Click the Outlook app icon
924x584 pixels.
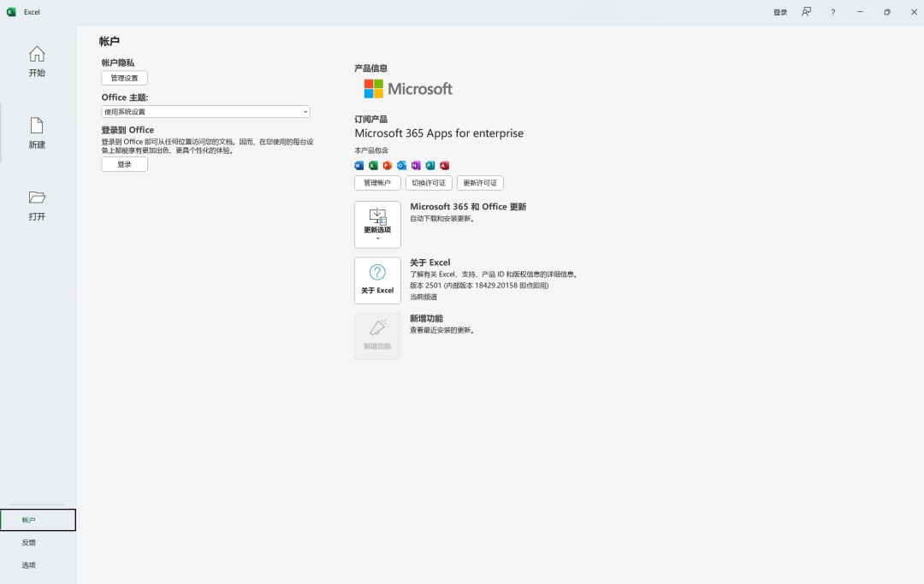[401, 165]
